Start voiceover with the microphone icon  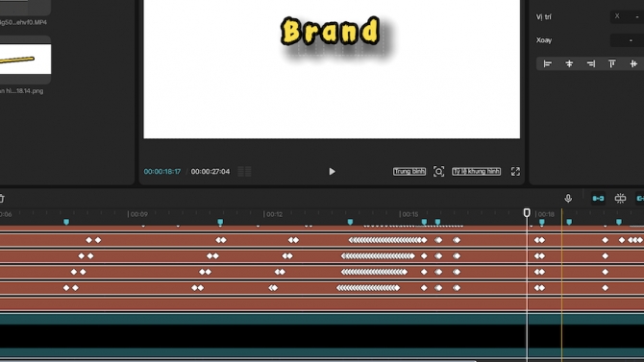[568, 198]
